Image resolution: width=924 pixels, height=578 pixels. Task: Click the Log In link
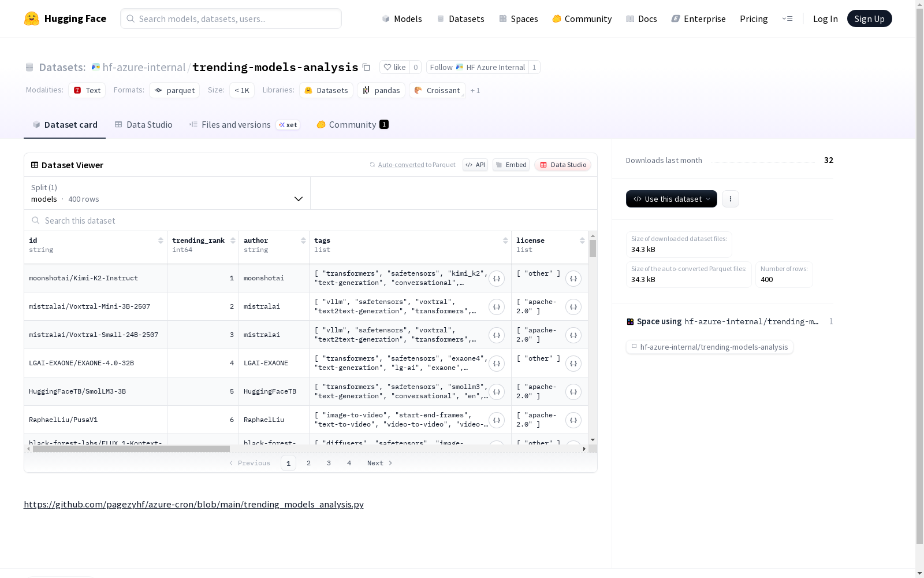point(825,18)
